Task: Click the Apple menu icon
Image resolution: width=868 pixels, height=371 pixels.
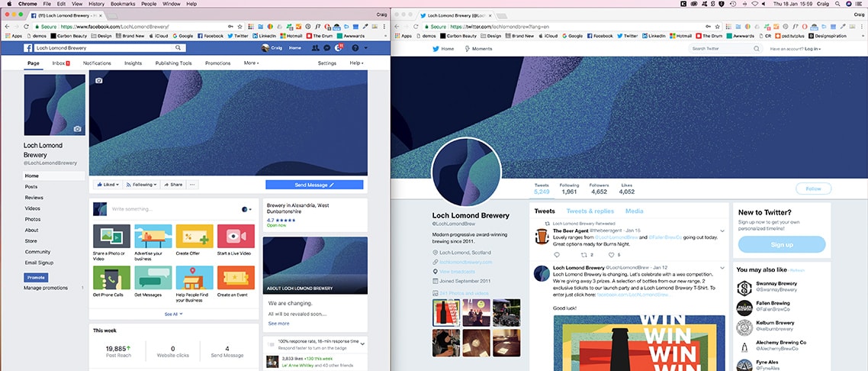Action: click(x=9, y=4)
